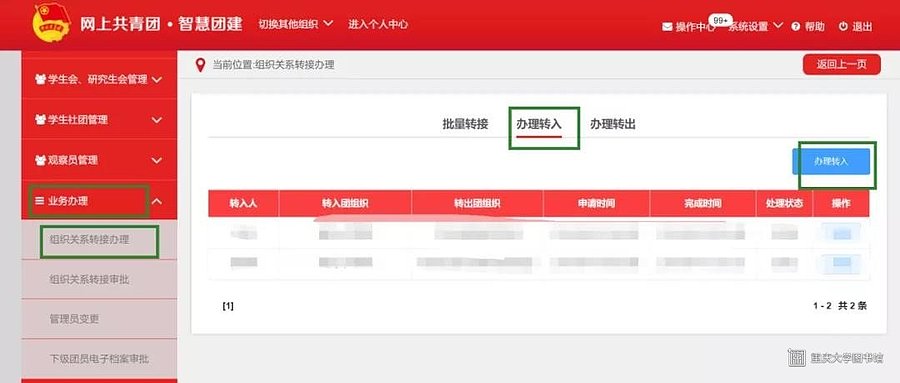Click the first row's action button
Image resolution: width=900 pixels, height=383 pixels.
pyautogui.click(x=841, y=234)
